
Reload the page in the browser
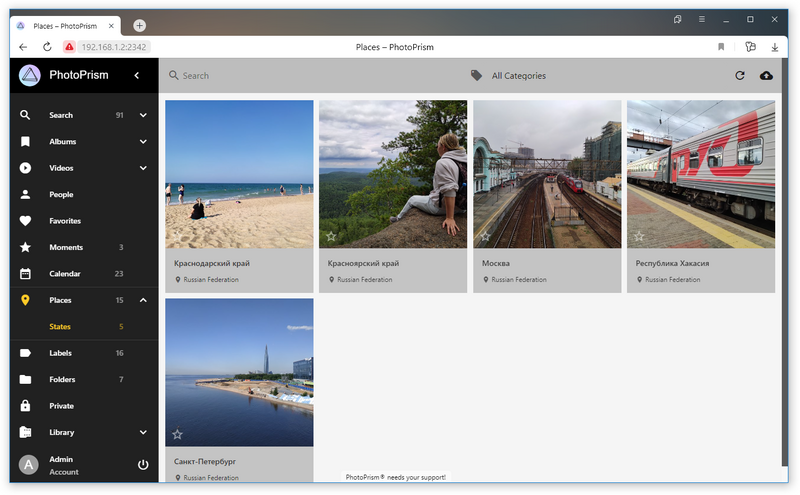coord(47,47)
